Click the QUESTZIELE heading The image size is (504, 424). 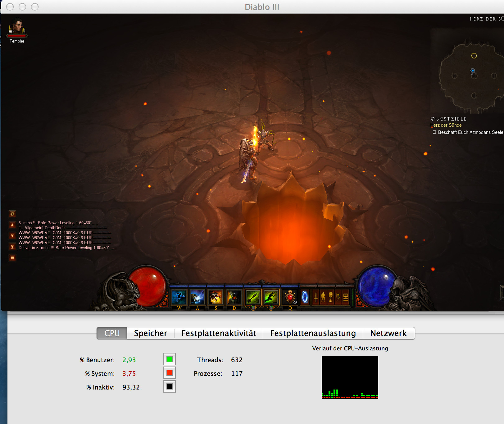(449, 119)
